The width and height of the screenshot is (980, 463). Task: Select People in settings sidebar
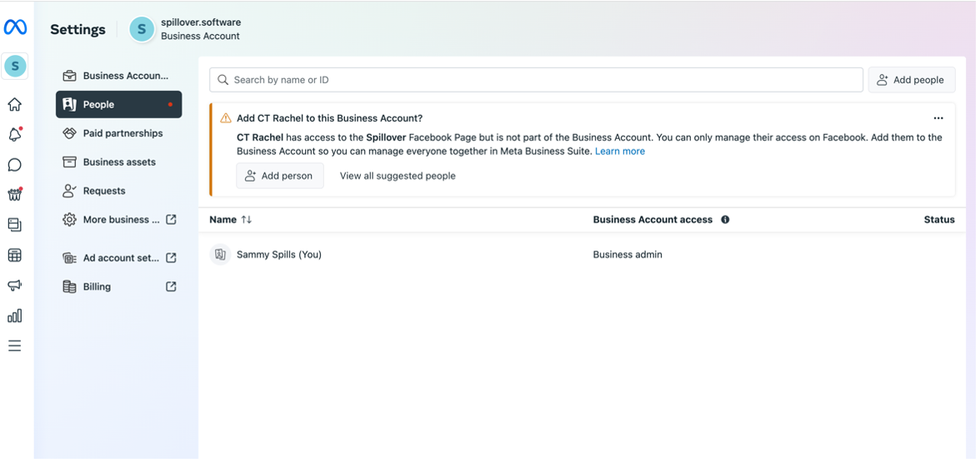tap(118, 104)
